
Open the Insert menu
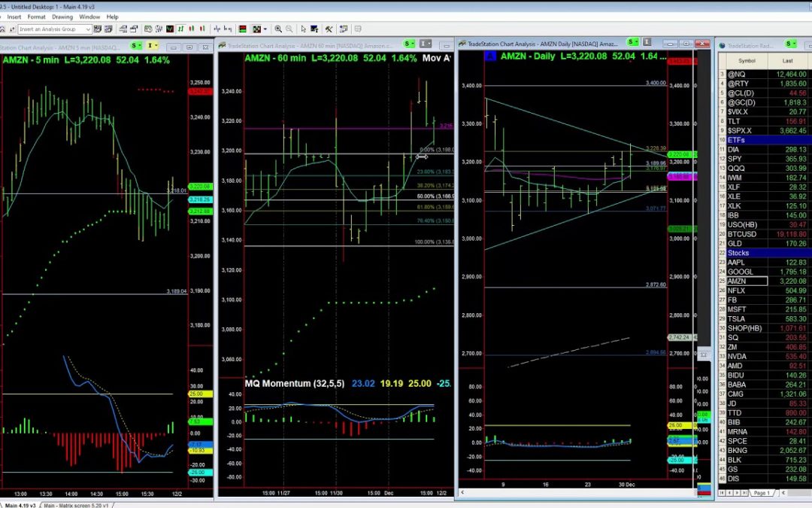click(14, 17)
